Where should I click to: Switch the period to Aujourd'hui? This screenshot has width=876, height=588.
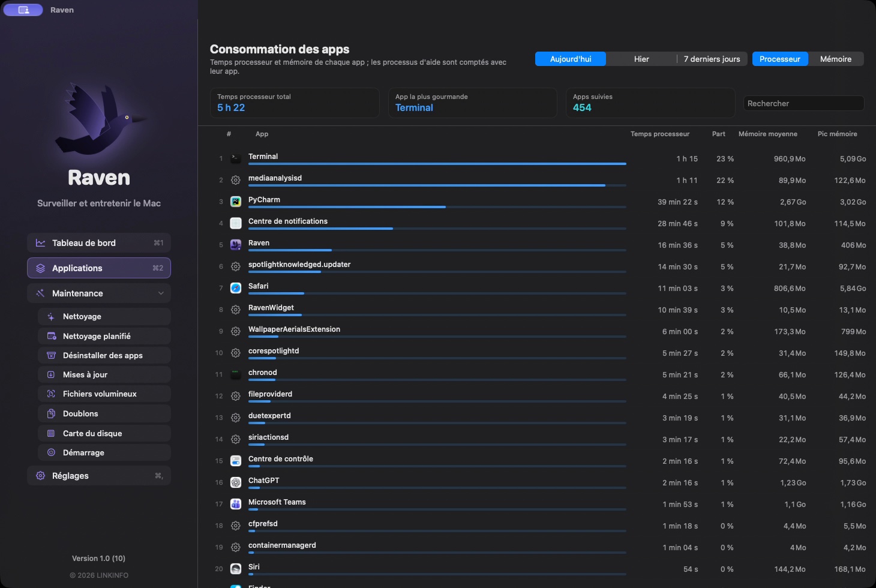(571, 59)
